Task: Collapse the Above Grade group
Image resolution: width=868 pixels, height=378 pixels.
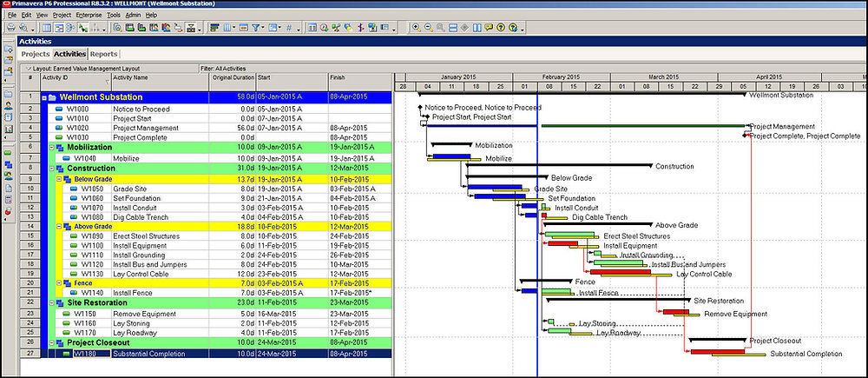Action: [59, 227]
